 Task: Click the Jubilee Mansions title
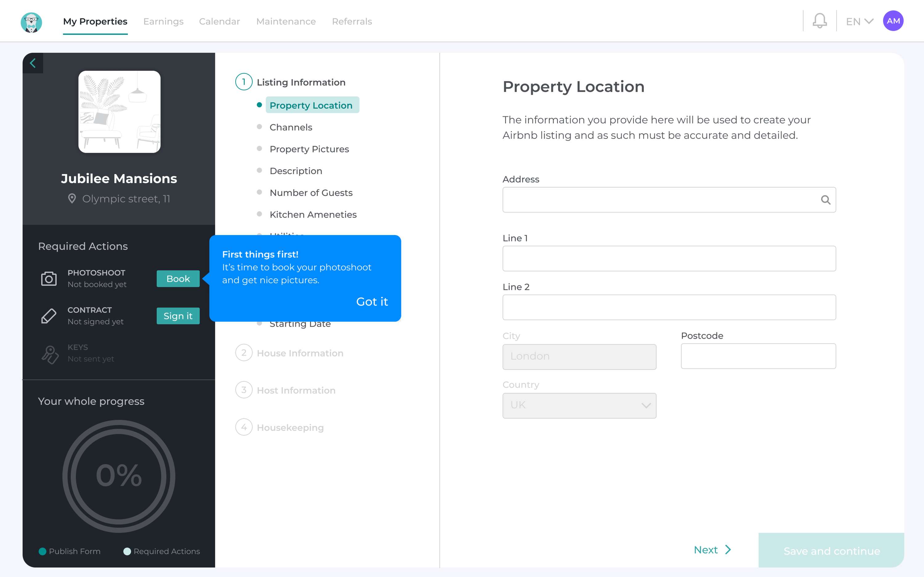[x=119, y=178]
